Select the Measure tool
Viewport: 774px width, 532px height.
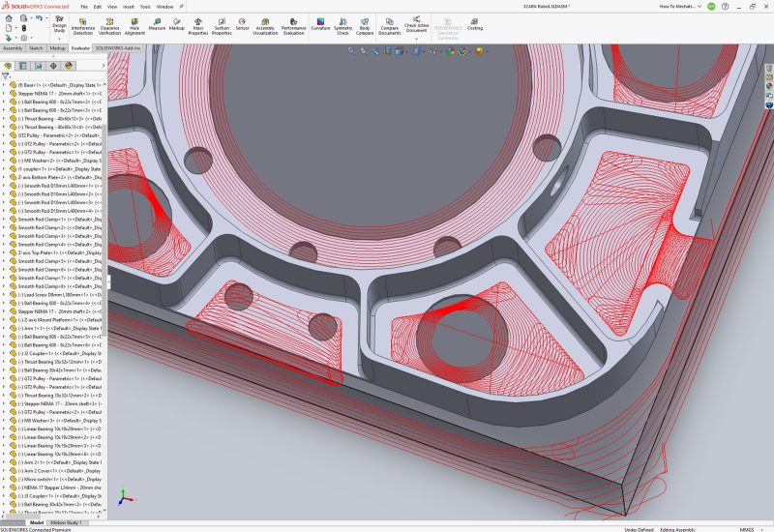157,24
